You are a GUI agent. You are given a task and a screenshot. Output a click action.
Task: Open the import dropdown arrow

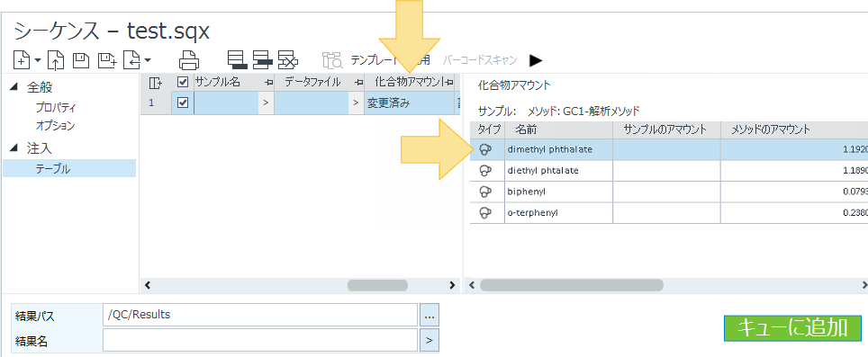(x=148, y=60)
